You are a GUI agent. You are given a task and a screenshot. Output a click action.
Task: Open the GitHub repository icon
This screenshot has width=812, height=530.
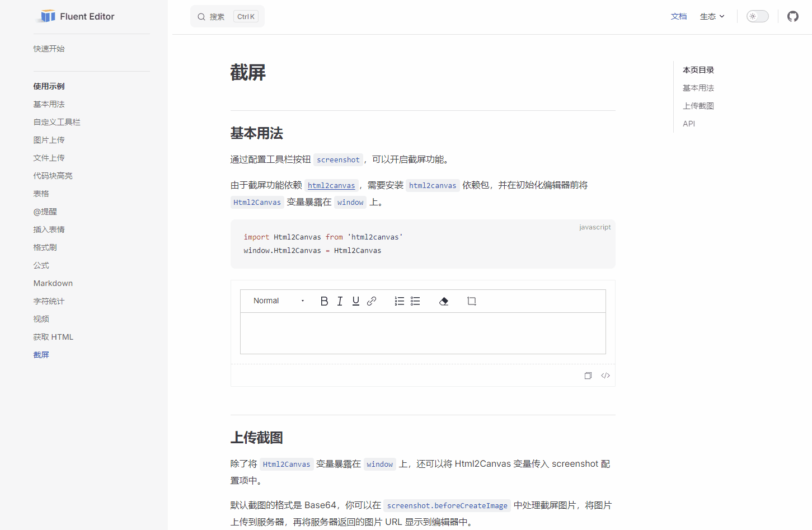(x=792, y=16)
